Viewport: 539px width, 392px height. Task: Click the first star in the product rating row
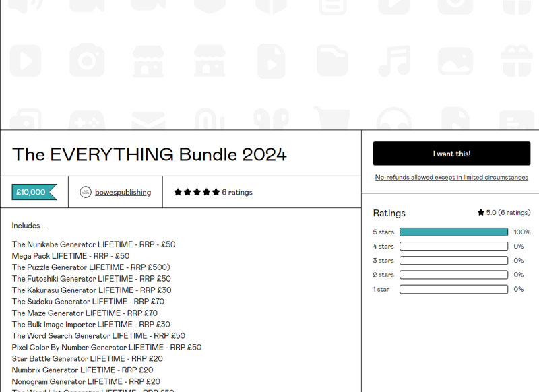[178, 192]
